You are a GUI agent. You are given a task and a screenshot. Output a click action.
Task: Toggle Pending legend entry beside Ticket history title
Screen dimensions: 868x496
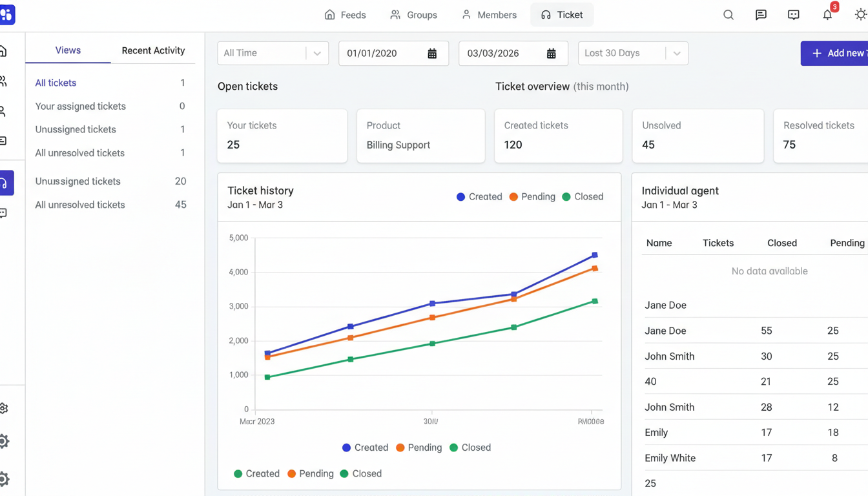532,197
